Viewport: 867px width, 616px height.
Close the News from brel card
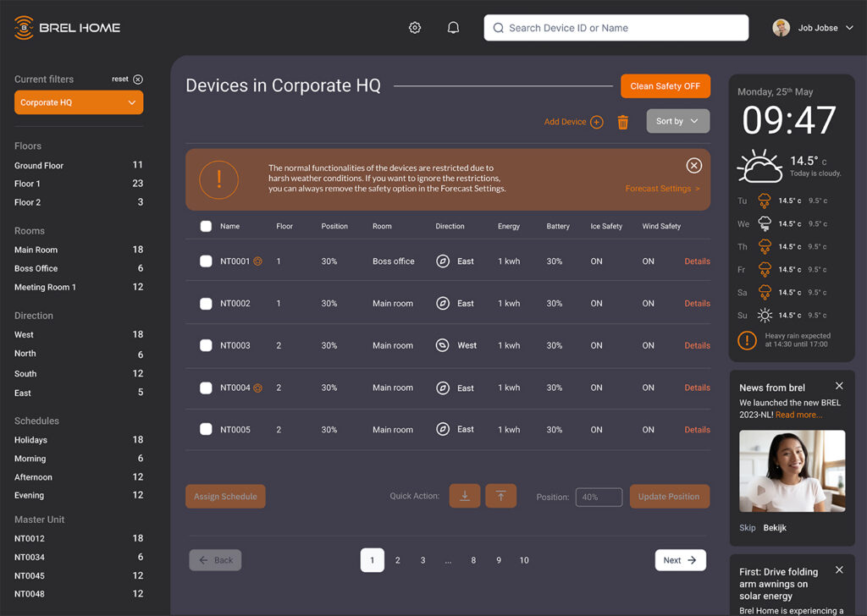839,386
